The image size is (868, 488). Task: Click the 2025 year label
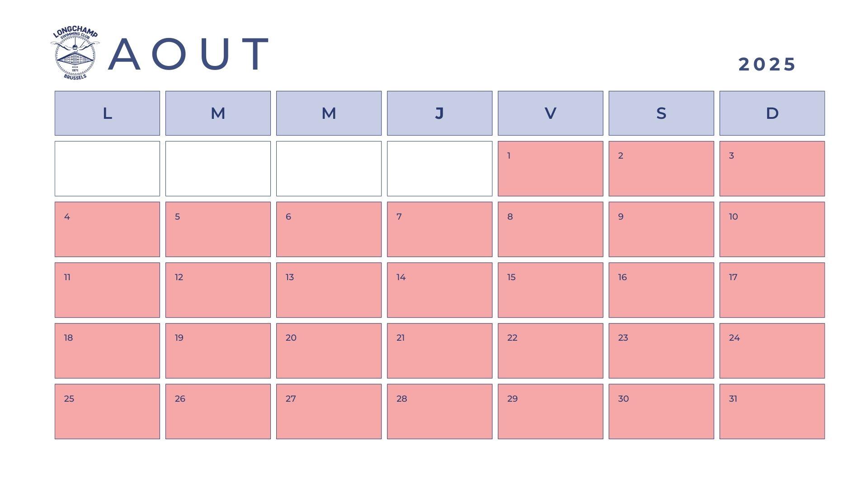[x=767, y=64]
